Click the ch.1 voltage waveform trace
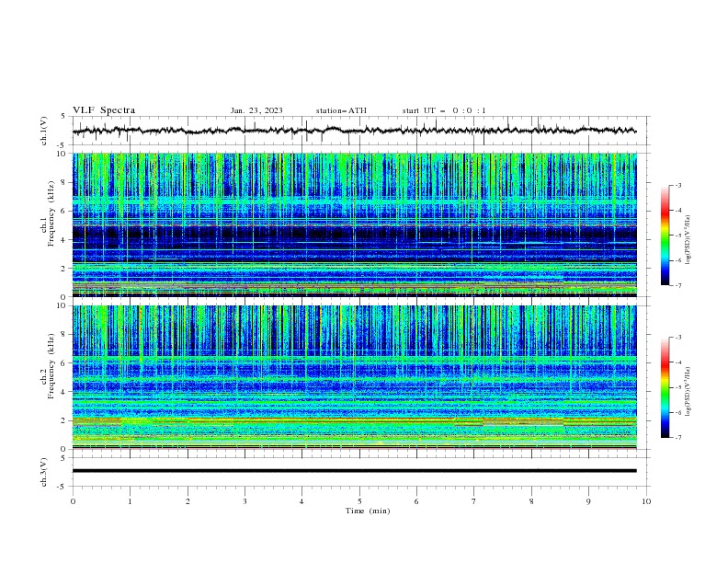 pyautogui.click(x=355, y=131)
